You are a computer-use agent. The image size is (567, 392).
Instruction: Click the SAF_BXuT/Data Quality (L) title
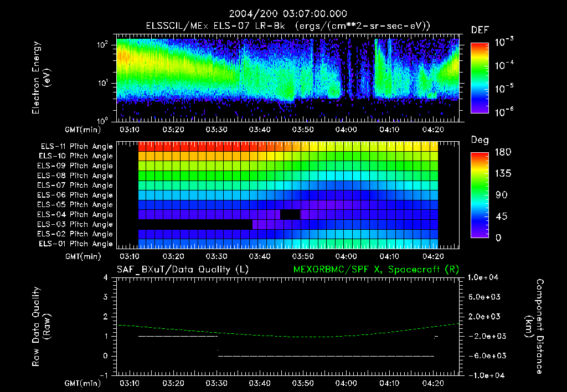[183, 270]
